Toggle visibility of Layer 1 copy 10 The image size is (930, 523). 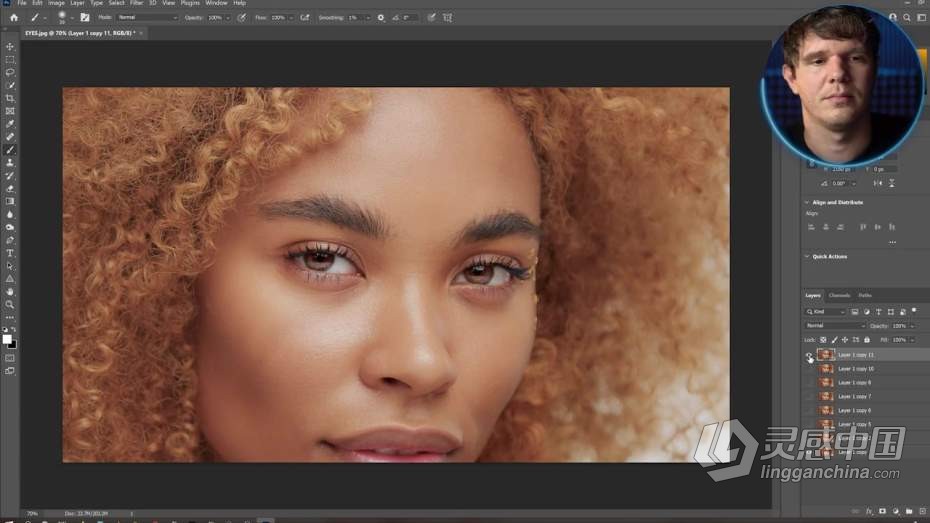coord(809,369)
